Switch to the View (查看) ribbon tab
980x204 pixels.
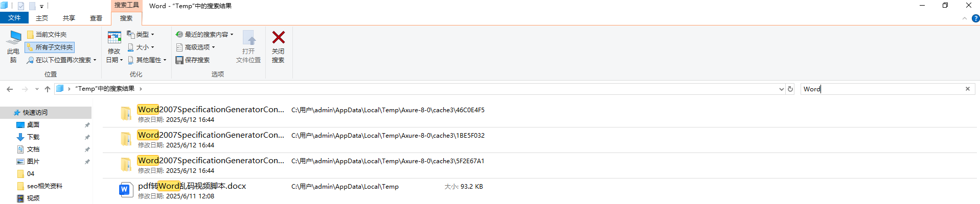pos(96,18)
